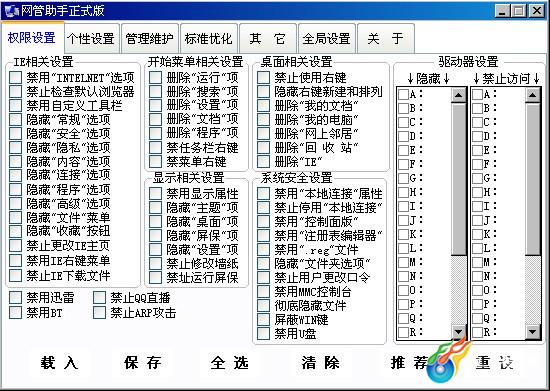Check drive D: in the 禁止访问 list

pos(477,136)
